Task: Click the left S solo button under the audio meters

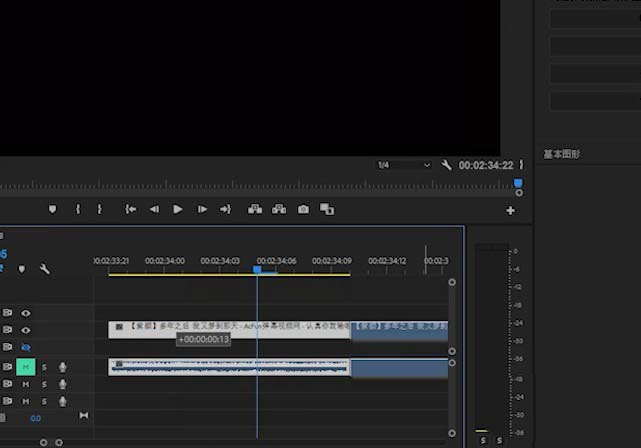Action: pyautogui.click(x=483, y=440)
